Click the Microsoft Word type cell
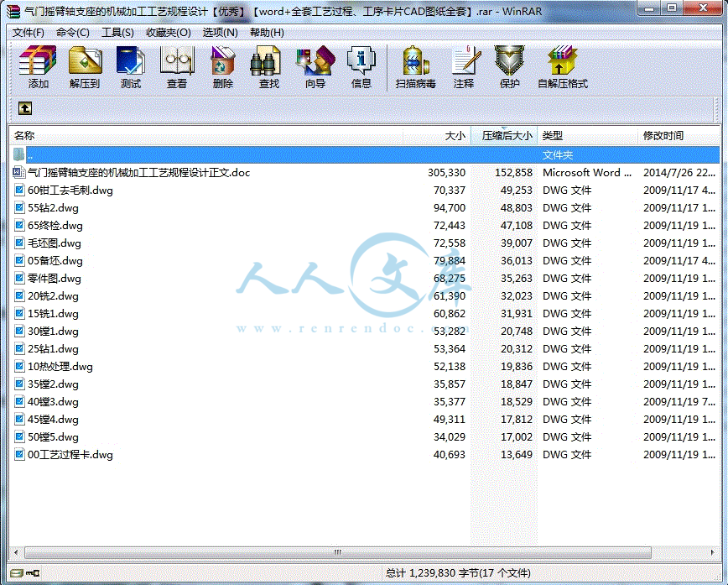The height and width of the screenshot is (585, 728). click(x=587, y=172)
